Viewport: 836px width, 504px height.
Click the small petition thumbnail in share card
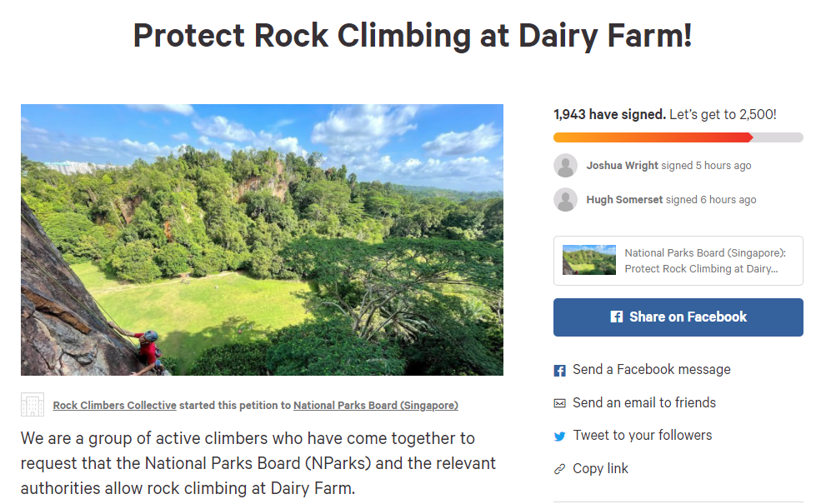point(589,260)
